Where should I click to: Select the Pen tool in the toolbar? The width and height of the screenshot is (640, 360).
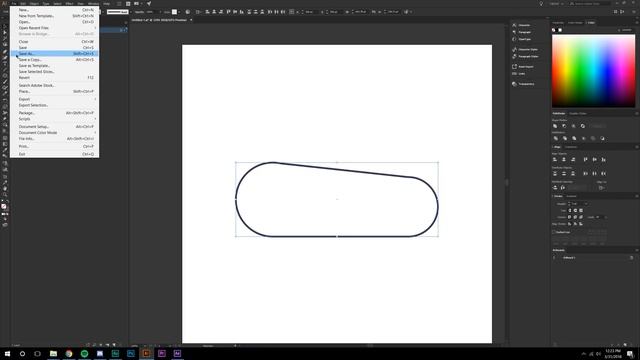pyautogui.click(x=5, y=51)
